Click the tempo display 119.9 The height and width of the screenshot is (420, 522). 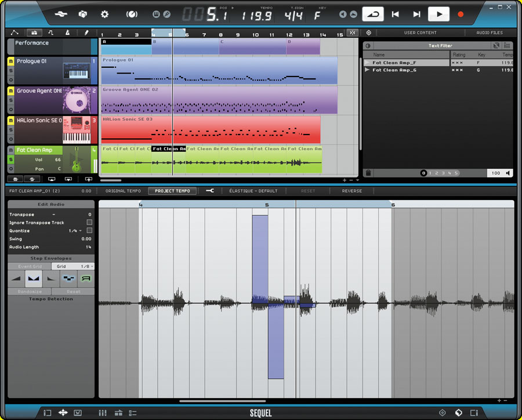pos(256,16)
